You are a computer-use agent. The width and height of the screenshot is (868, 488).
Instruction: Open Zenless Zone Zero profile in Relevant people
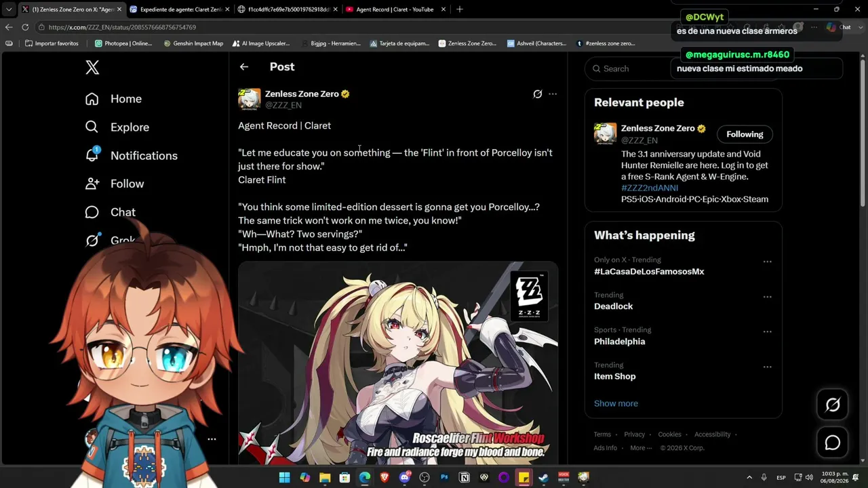click(658, 129)
